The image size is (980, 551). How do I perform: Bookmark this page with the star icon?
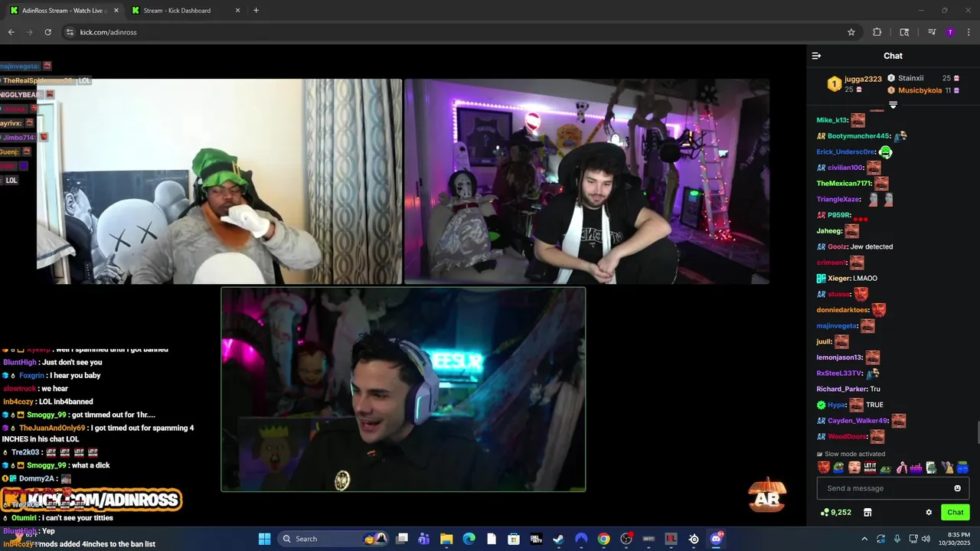851,32
